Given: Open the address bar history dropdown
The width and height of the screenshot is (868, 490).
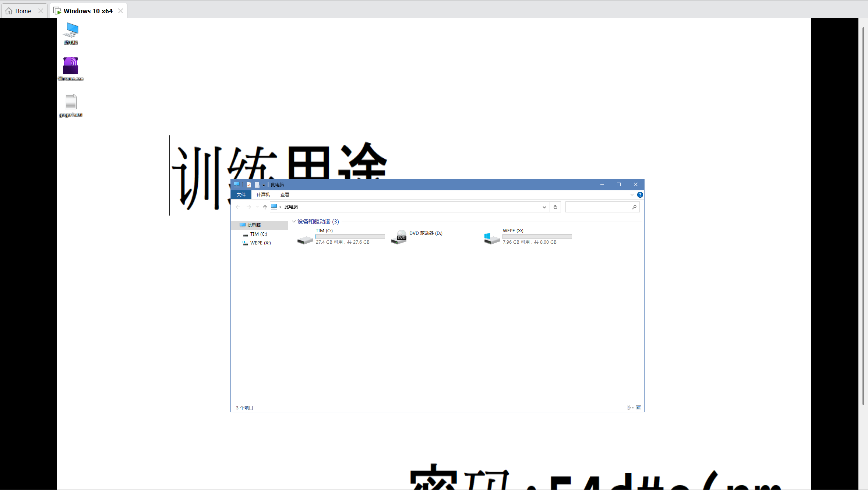Looking at the screenshot, I should click(544, 207).
